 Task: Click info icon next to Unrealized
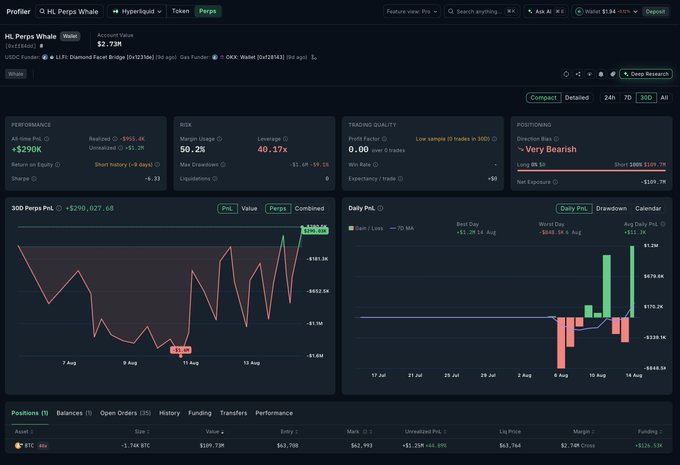[121, 148]
